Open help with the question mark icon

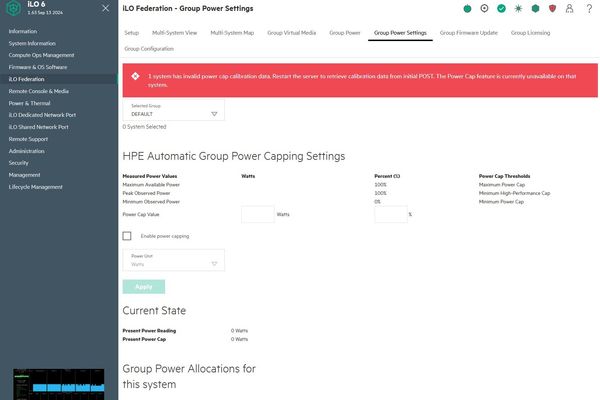589,8
